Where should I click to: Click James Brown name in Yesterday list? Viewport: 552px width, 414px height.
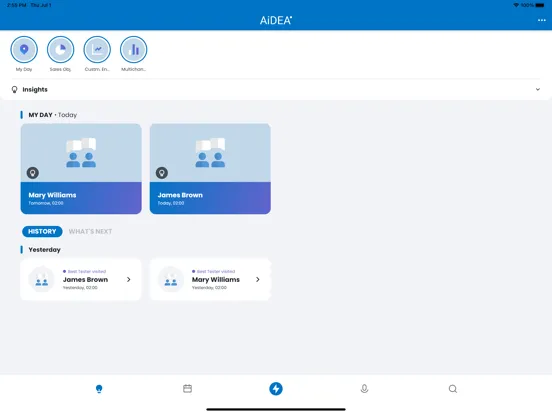click(x=85, y=280)
